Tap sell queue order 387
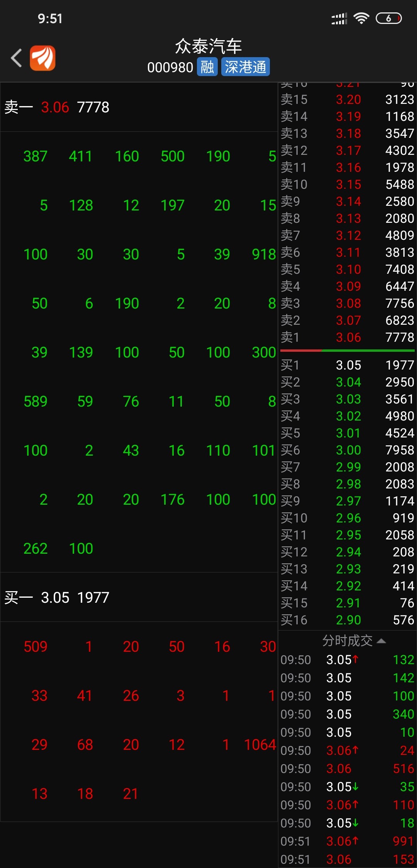The width and height of the screenshot is (417, 868). [x=36, y=156]
